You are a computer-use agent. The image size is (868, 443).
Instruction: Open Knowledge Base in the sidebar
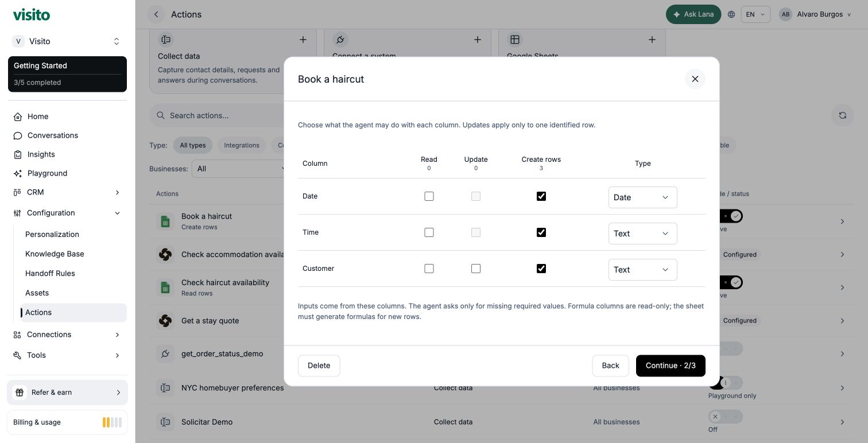click(55, 254)
